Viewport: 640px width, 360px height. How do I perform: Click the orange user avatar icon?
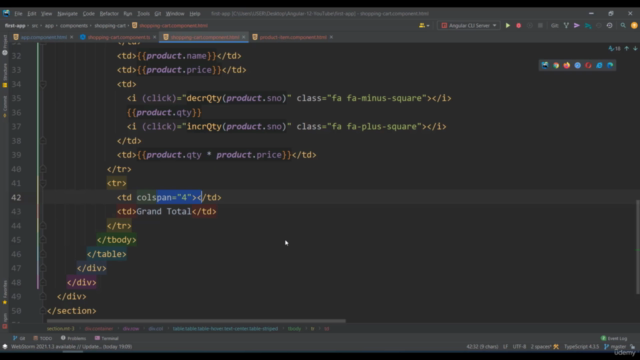tap(634, 25)
